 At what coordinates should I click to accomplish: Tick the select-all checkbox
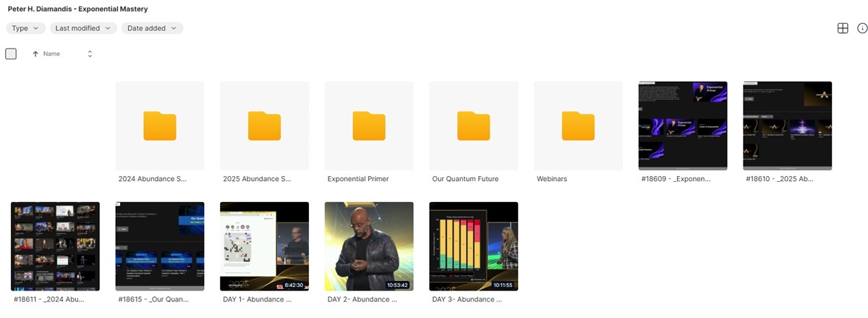tap(11, 54)
